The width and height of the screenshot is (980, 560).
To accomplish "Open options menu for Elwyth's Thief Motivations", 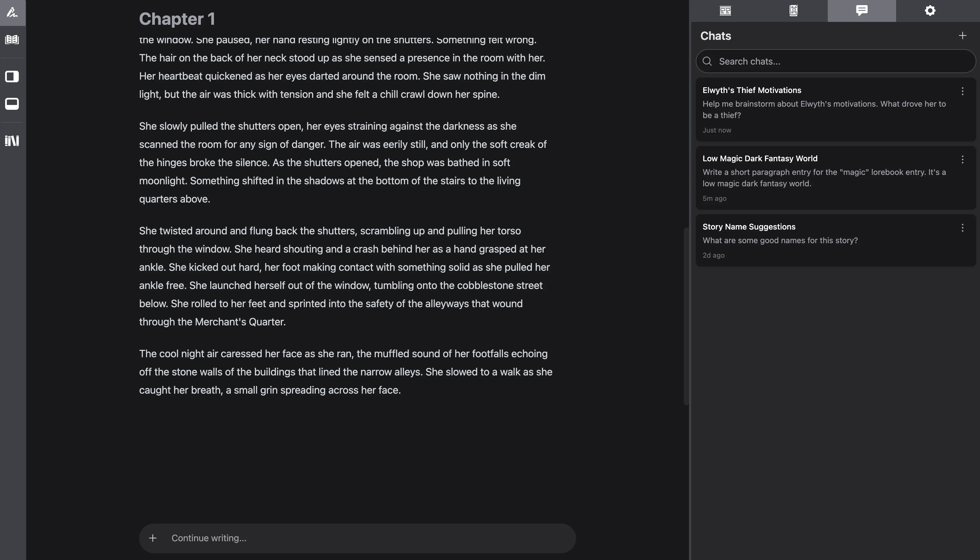I will 962,91.
